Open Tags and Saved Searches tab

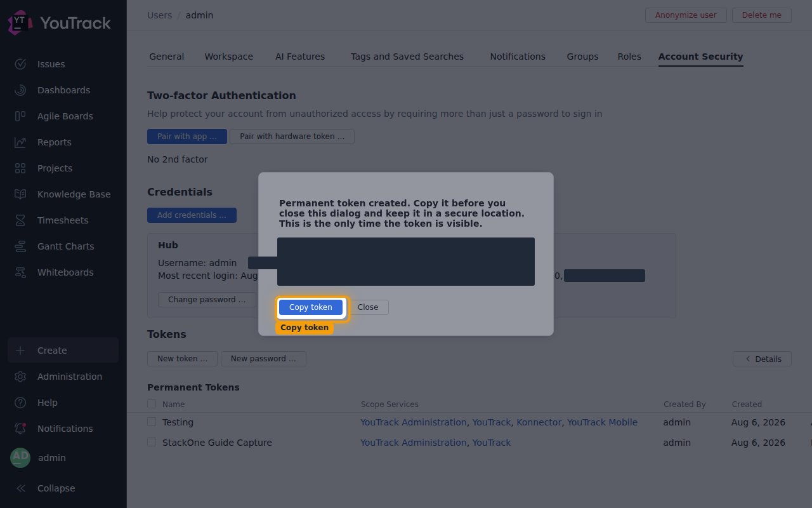(407, 57)
